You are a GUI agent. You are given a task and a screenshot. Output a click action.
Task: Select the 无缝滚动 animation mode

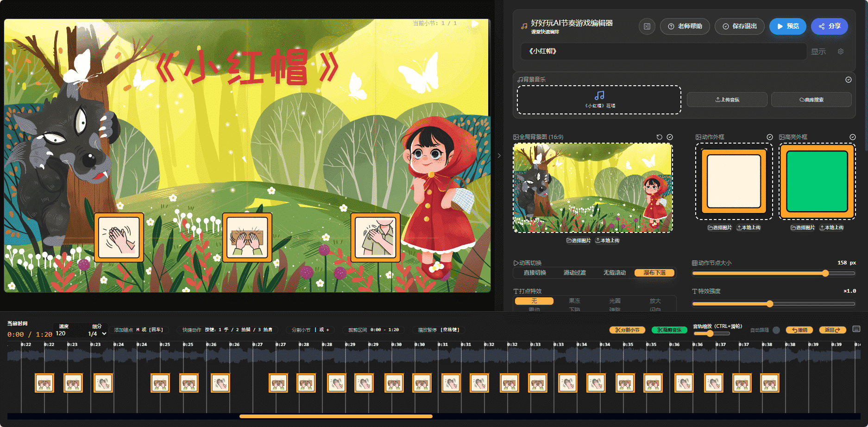(x=614, y=273)
